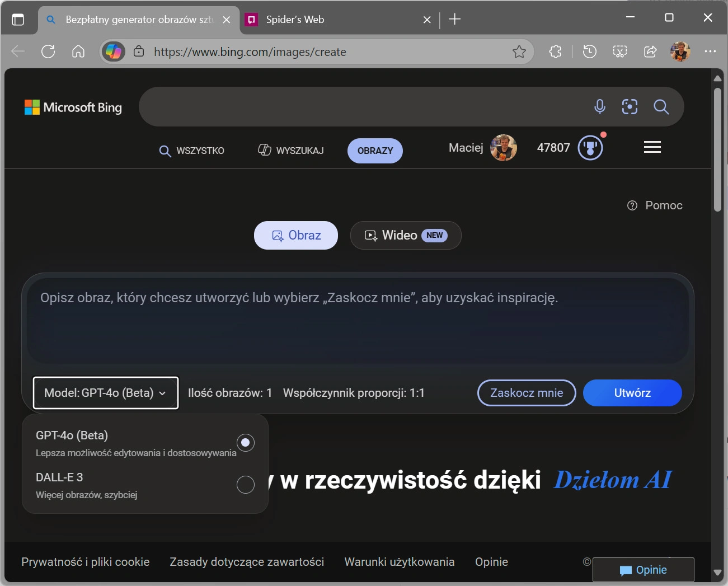The image size is (728, 586).
Task: Open Maciej account profile
Action: [x=482, y=148]
